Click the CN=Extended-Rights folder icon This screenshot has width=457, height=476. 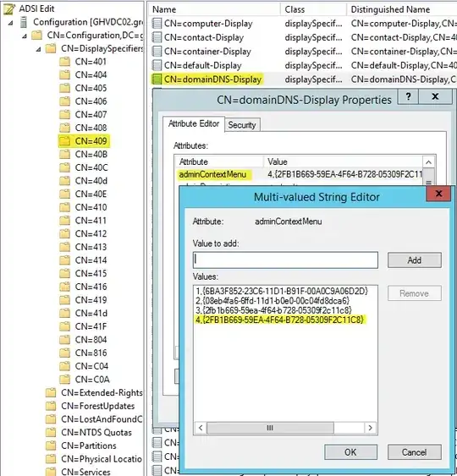(51, 393)
